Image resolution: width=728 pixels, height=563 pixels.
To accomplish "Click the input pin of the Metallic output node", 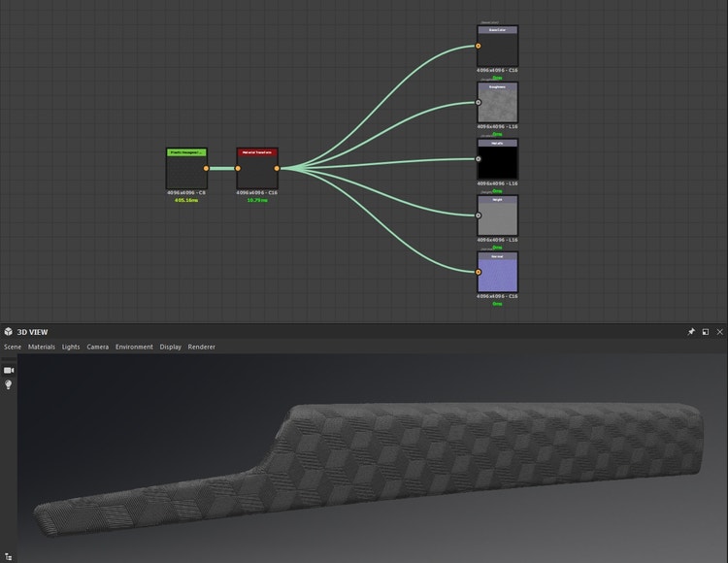I will (479, 159).
